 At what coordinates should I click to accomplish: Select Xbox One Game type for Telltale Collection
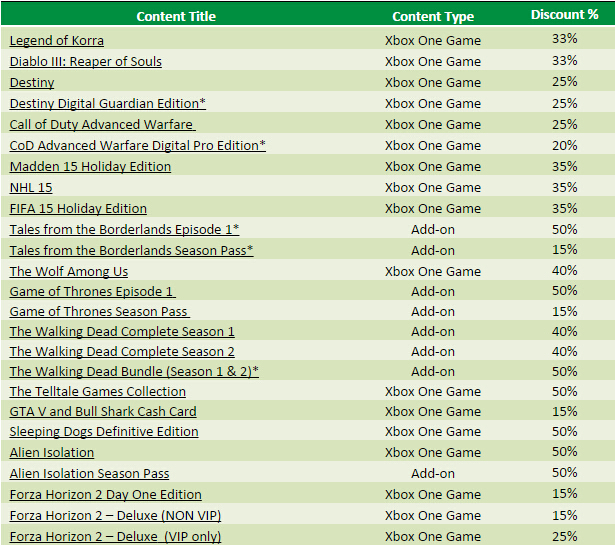click(433, 392)
